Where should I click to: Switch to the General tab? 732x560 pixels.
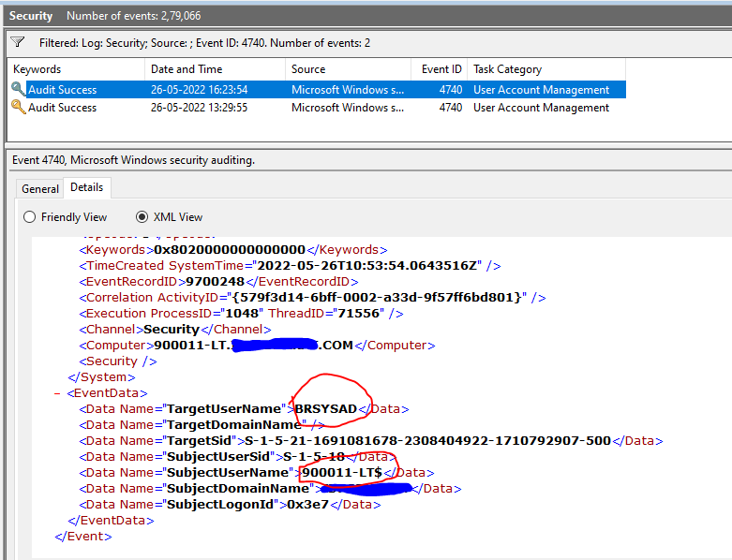pos(39,188)
